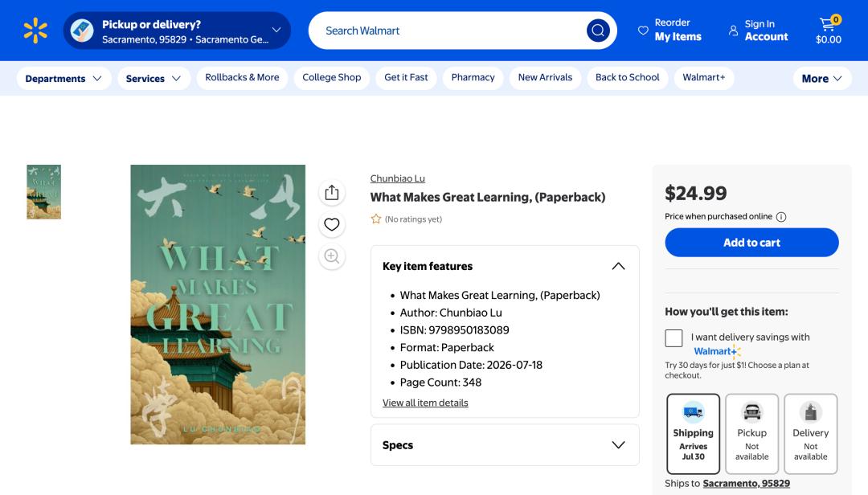Open the cart icon showing $0.00
Image resolution: width=868 pixels, height=495 pixels.
pyautogui.click(x=828, y=31)
